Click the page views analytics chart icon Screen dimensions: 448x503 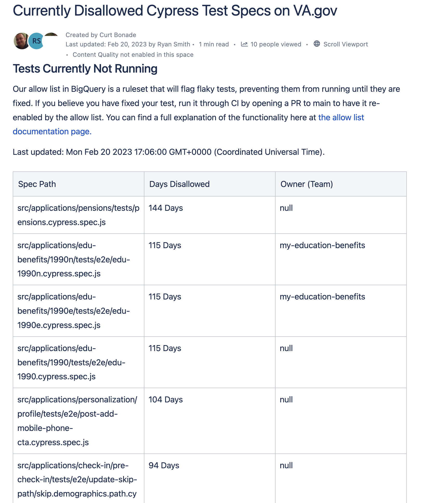[x=244, y=44]
